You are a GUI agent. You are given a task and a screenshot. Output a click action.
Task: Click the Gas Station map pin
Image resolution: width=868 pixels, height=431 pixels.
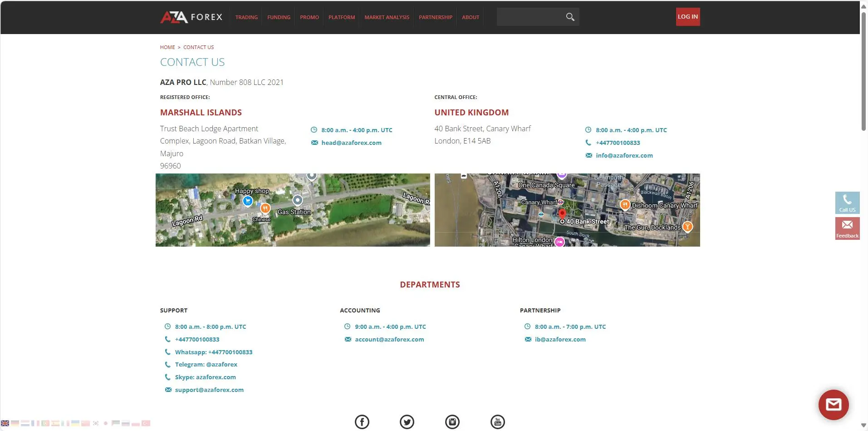pos(297,200)
